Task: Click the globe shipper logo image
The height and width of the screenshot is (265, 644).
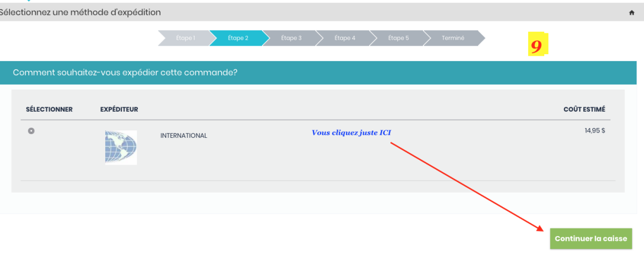Action: tap(121, 147)
